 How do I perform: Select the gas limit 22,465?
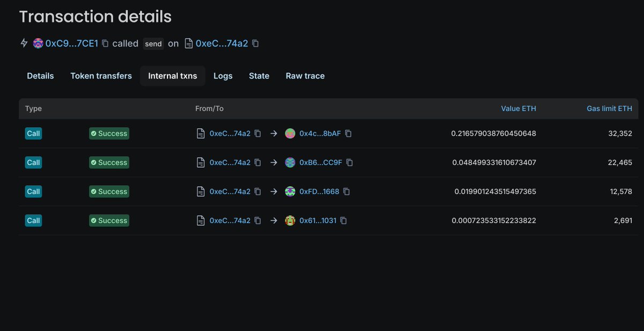[x=620, y=163]
